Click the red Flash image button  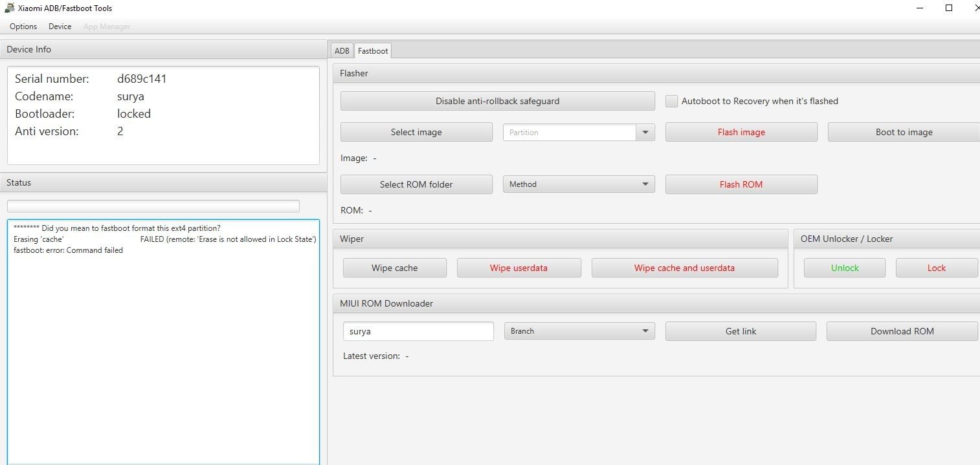click(741, 132)
